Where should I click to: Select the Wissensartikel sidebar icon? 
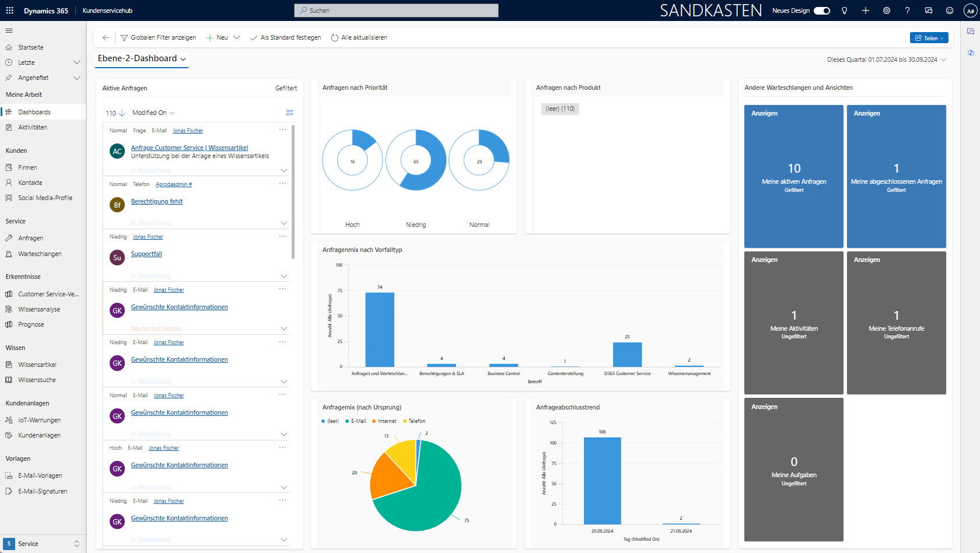9,364
